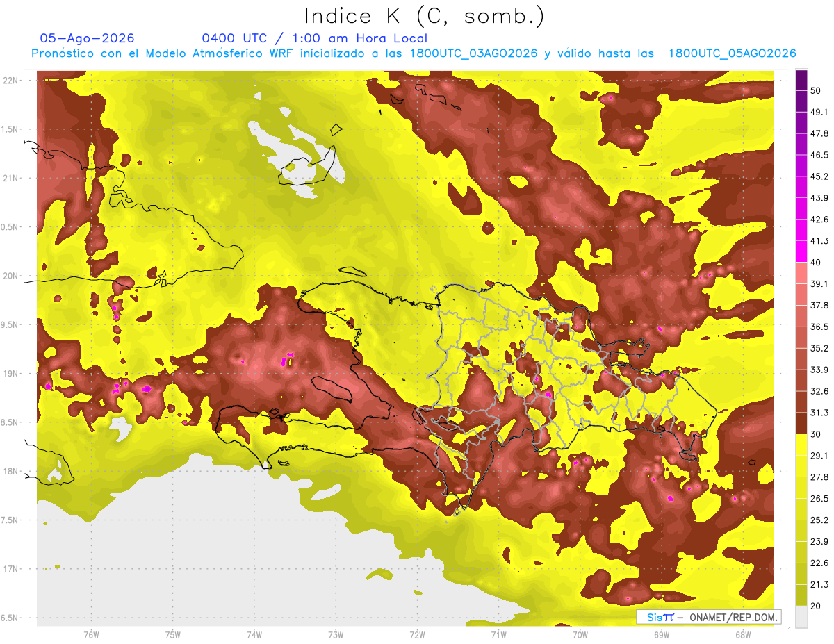The image size is (834, 644).
Task: Click the latitude axis label "18N"
Action: click(11, 472)
